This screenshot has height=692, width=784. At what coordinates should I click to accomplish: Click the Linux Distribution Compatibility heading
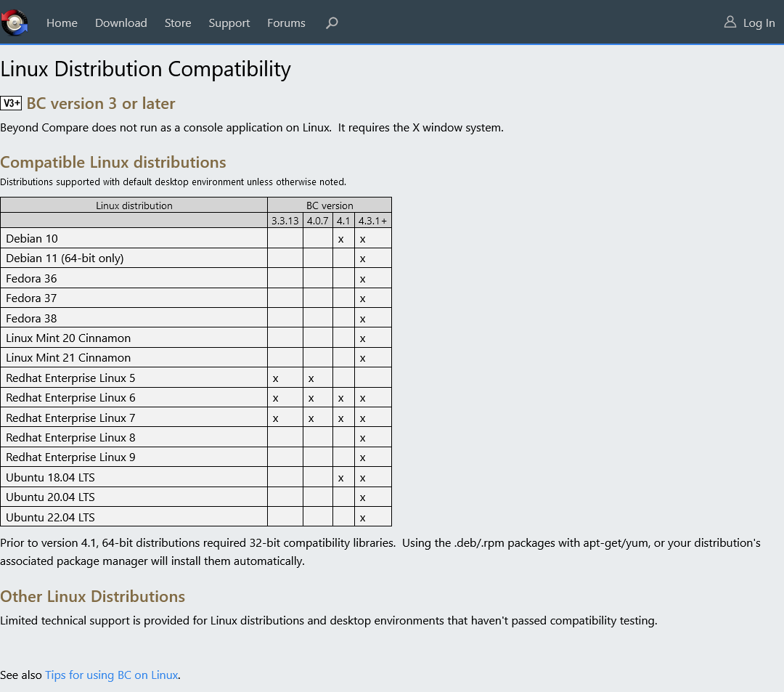[x=145, y=69]
